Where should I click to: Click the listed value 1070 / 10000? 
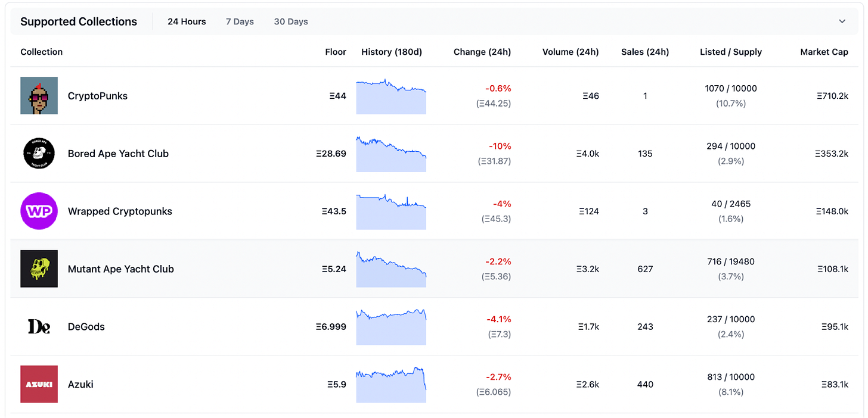[x=731, y=89]
